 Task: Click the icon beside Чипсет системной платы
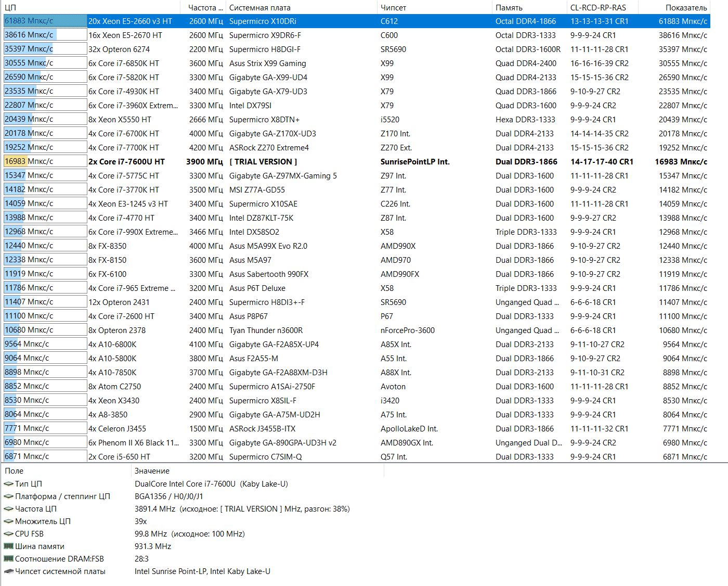(8, 571)
